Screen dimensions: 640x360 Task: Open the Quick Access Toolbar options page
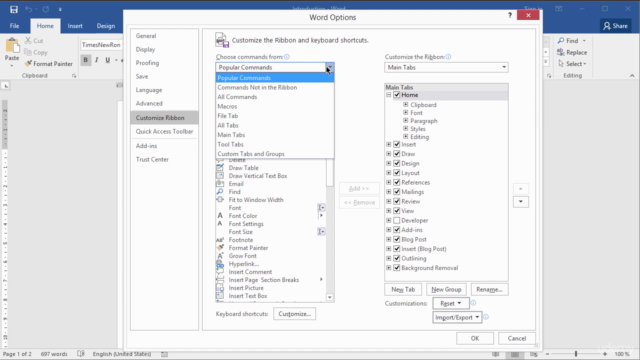coord(164,131)
